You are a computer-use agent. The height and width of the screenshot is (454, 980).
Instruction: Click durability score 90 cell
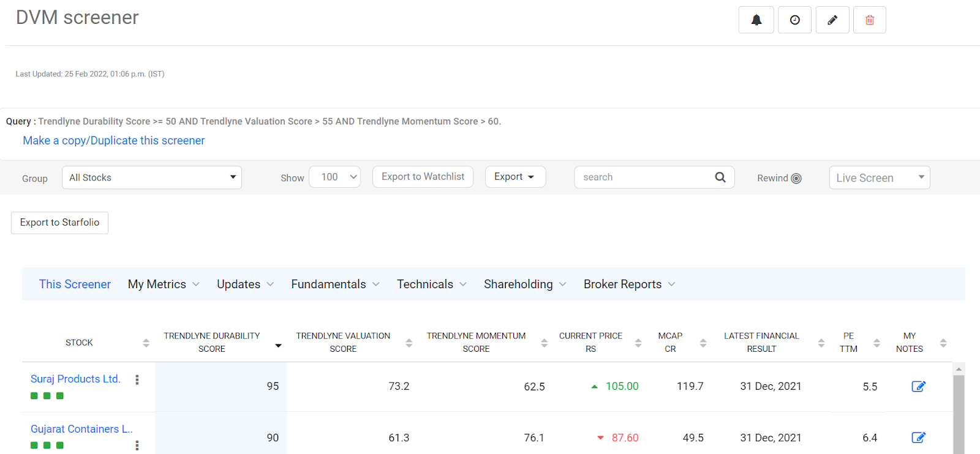point(221,433)
